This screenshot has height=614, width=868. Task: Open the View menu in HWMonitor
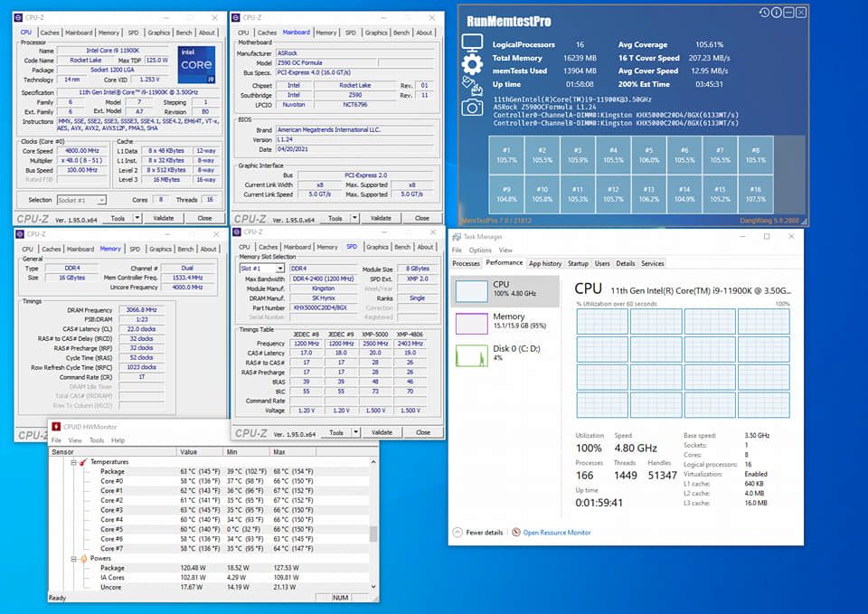(x=75, y=440)
